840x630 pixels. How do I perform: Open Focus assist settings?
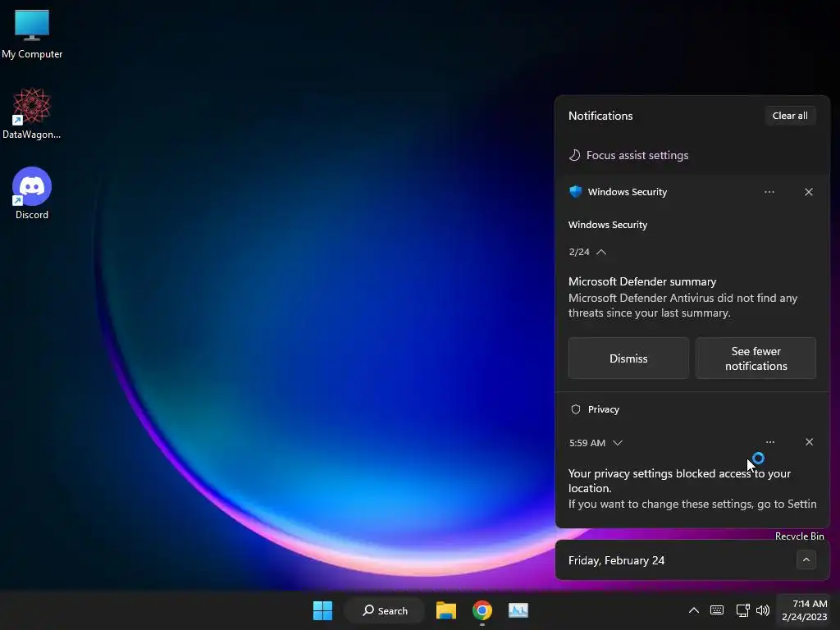[x=637, y=155]
